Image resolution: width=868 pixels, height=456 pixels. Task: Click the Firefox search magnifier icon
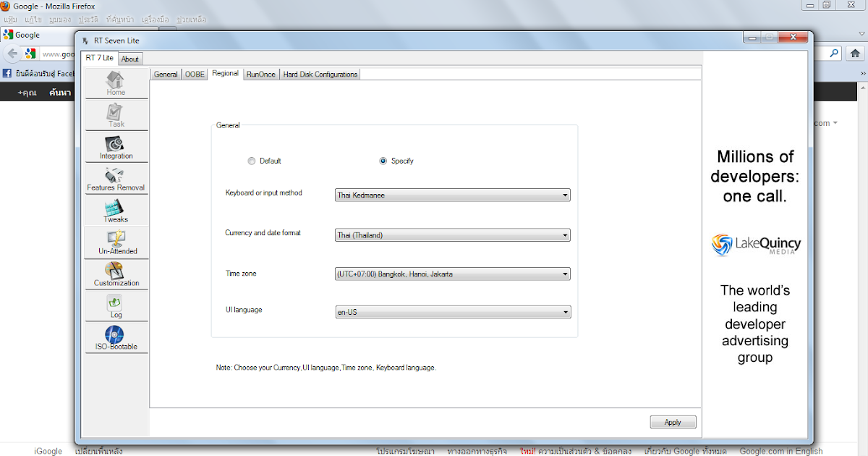[834, 53]
